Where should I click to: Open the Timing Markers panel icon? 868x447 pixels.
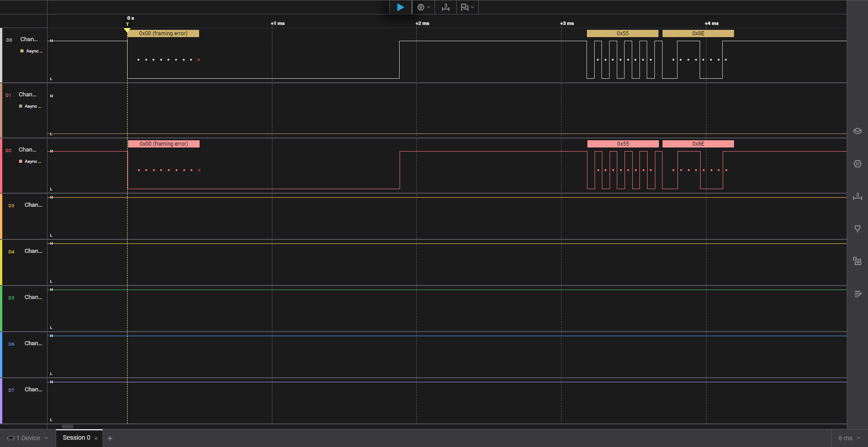[857, 229]
